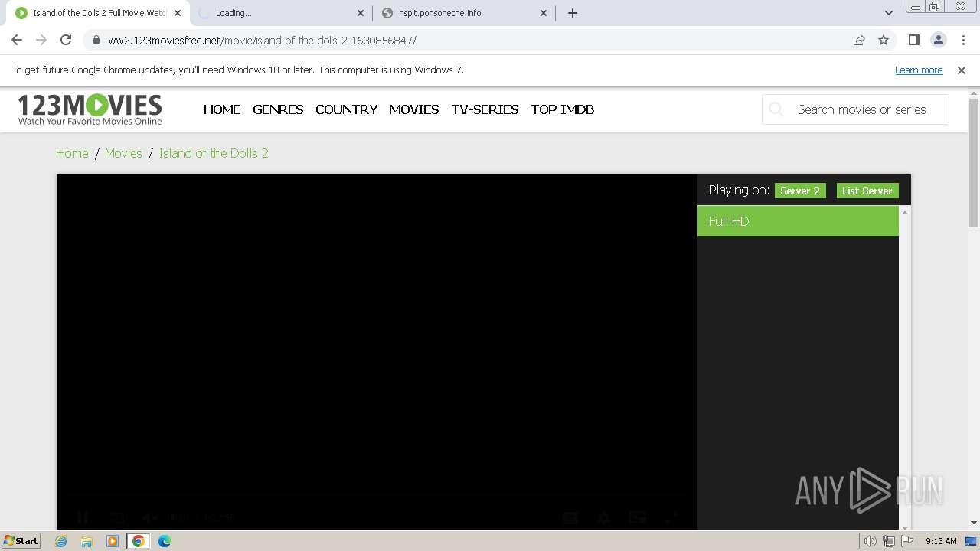Click the browser forward arrow
Viewport: 980px width, 551px height.
[x=41, y=40]
